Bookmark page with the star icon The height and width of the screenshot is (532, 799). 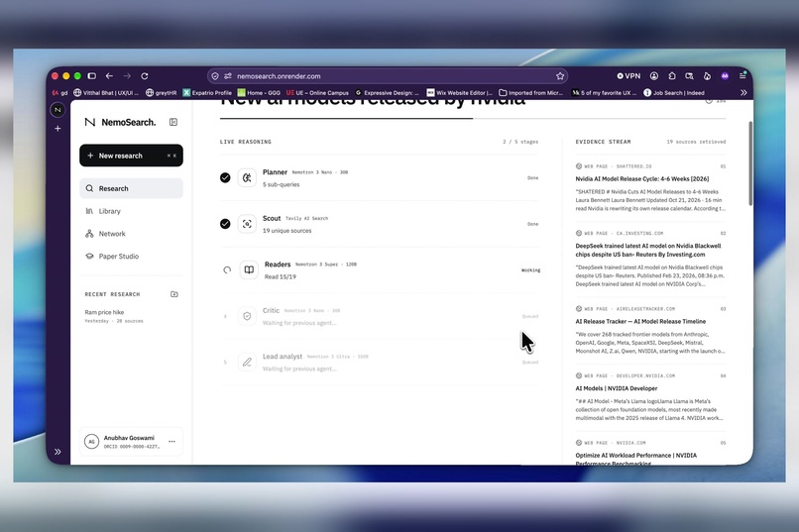click(560, 76)
